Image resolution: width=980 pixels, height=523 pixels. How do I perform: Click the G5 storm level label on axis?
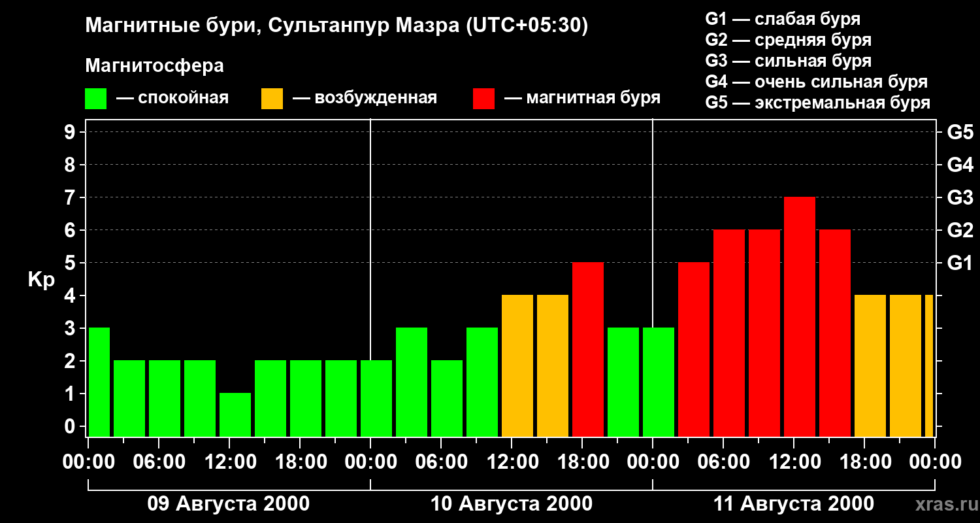point(960,132)
